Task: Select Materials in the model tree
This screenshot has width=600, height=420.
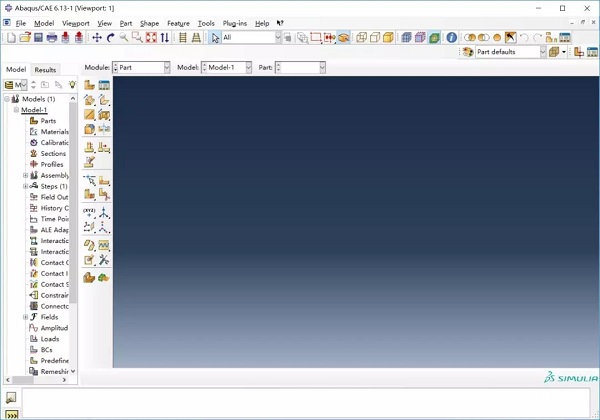Action: click(x=54, y=132)
